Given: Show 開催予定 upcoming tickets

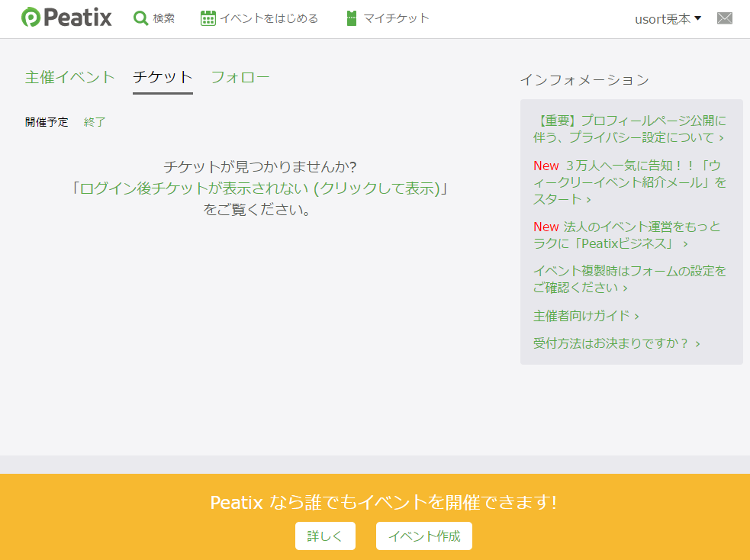Looking at the screenshot, I should click(47, 122).
